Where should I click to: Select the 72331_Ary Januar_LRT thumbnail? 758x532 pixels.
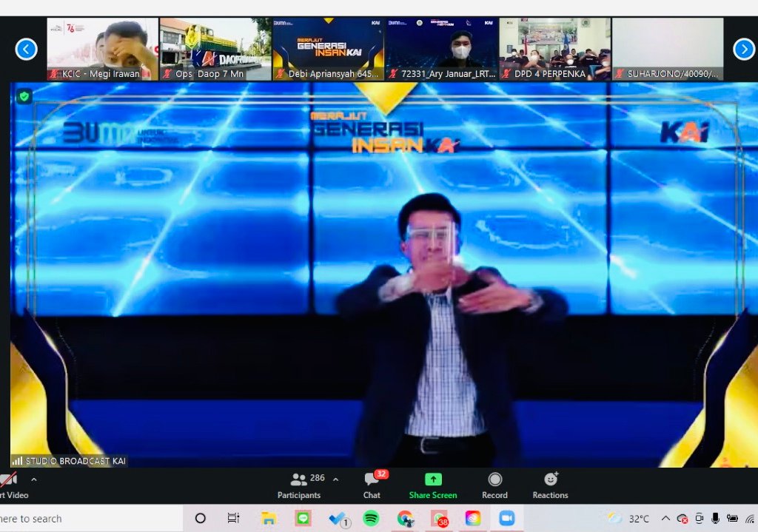pyautogui.click(x=441, y=49)
